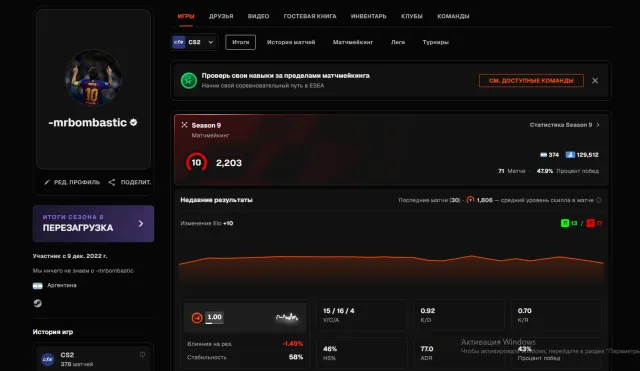Viewport: 640px width, 371px height.
Task: Click the ПОДЕЛИТ. share button
Action: (130, 182)
